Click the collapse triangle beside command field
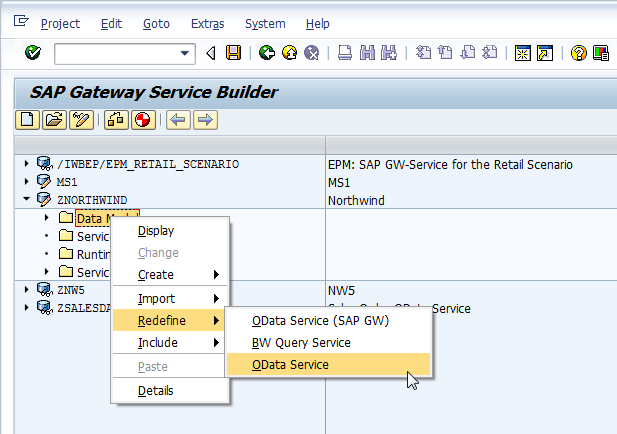Image resolution: width=617 pixels, height=434 pixels. (211, 53)
